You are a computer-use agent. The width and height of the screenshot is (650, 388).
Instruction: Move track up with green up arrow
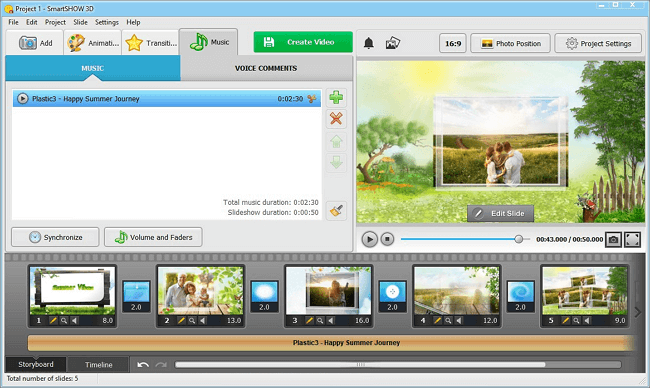(336, 141)
